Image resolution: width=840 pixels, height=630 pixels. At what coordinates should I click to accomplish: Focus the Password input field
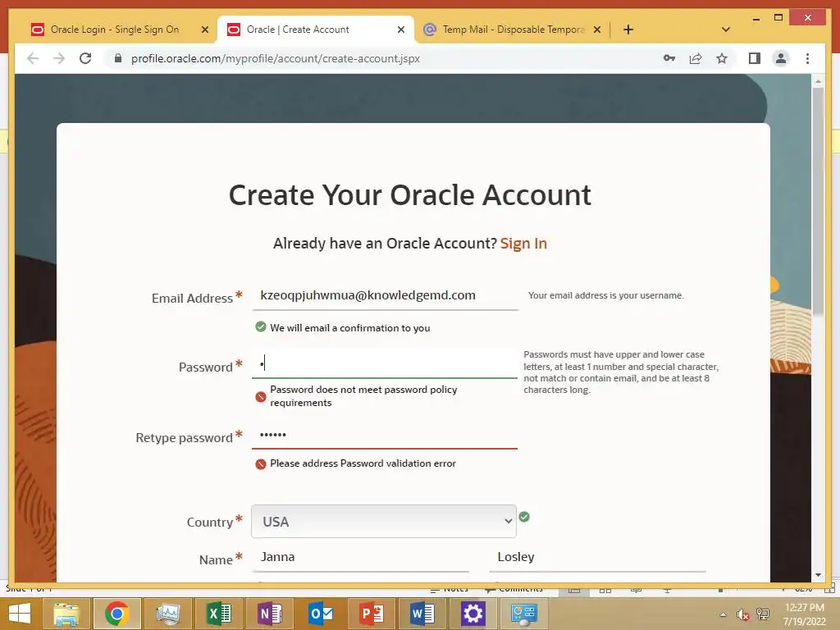[x=385, y=363]
